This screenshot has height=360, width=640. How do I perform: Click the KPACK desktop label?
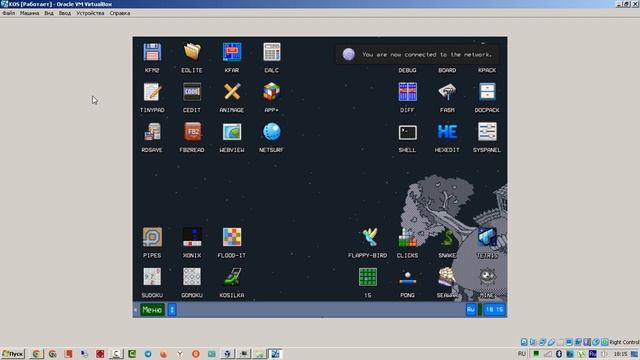click(487, 70)
